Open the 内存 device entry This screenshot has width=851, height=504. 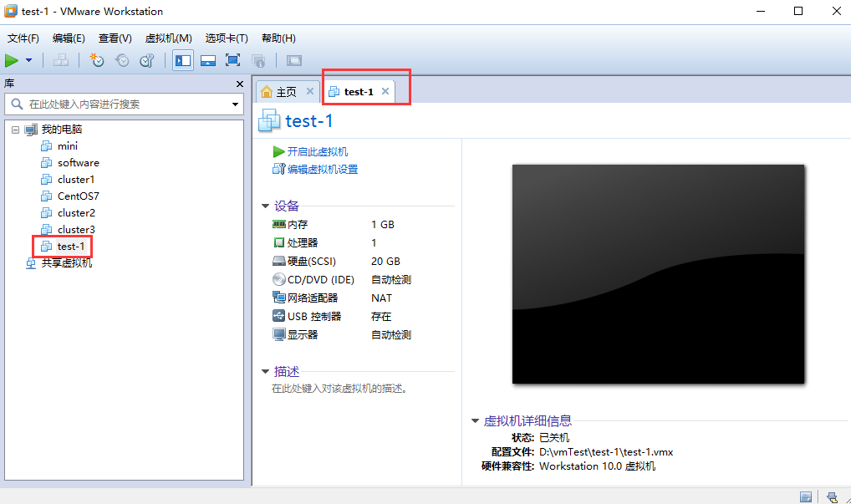(x=298, y=225)
